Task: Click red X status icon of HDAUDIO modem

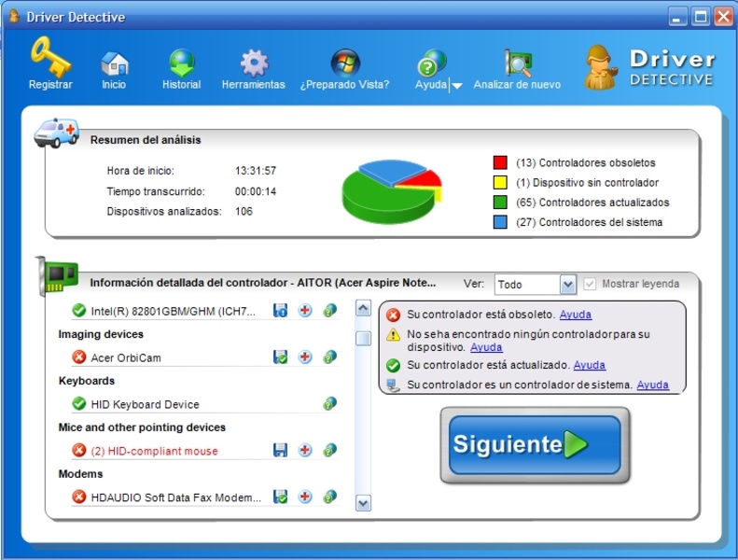Action: 79,497
